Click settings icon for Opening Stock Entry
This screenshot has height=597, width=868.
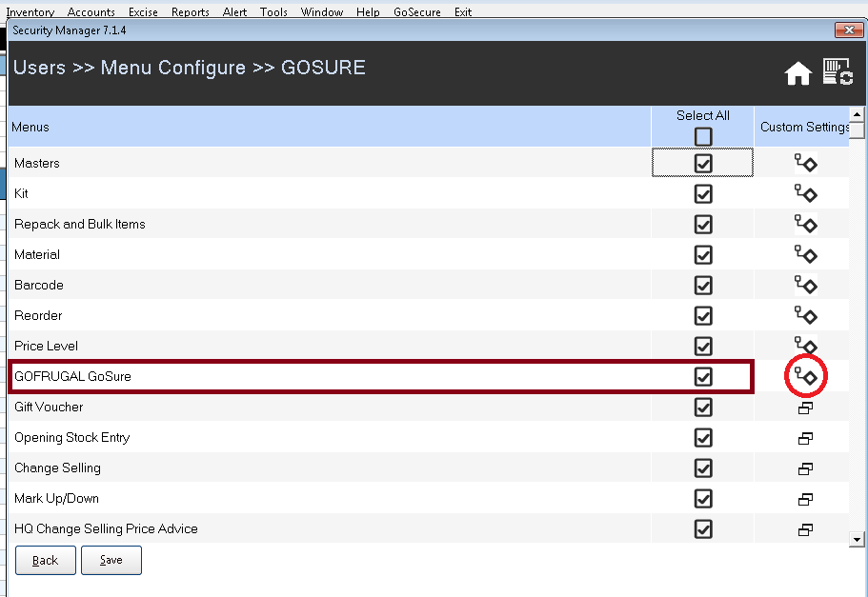click(x=805, y=438)
